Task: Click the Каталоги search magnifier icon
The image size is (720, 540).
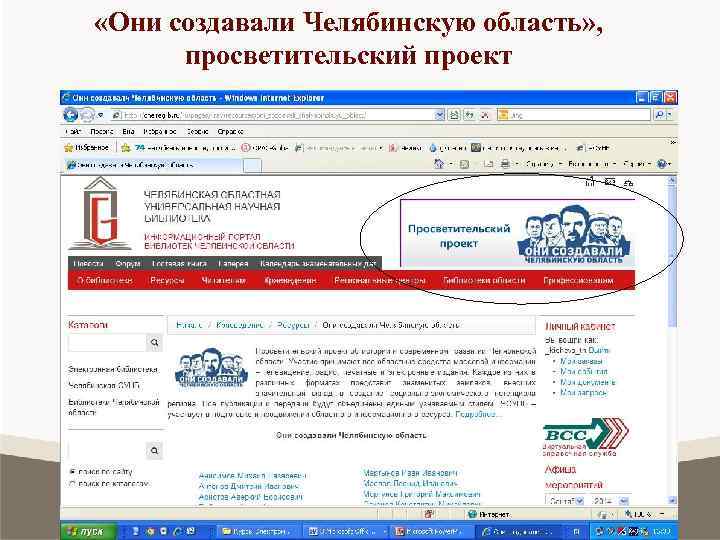Action: point(154,343)
